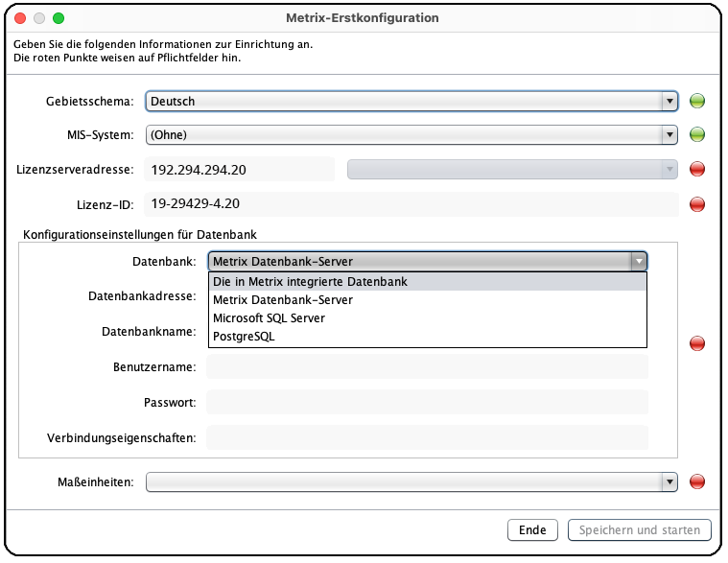
Task: Focus the Lizenzserveradresse text field
Action: 239,170
